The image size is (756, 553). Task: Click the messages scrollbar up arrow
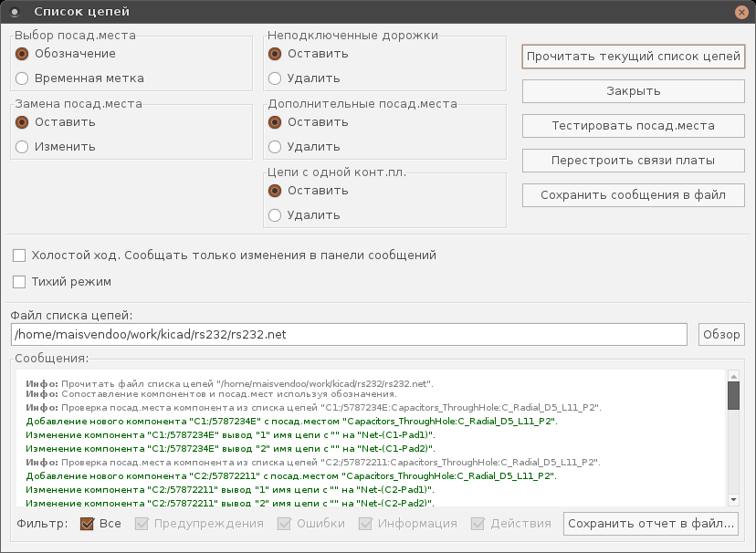(x=733, y=375)
